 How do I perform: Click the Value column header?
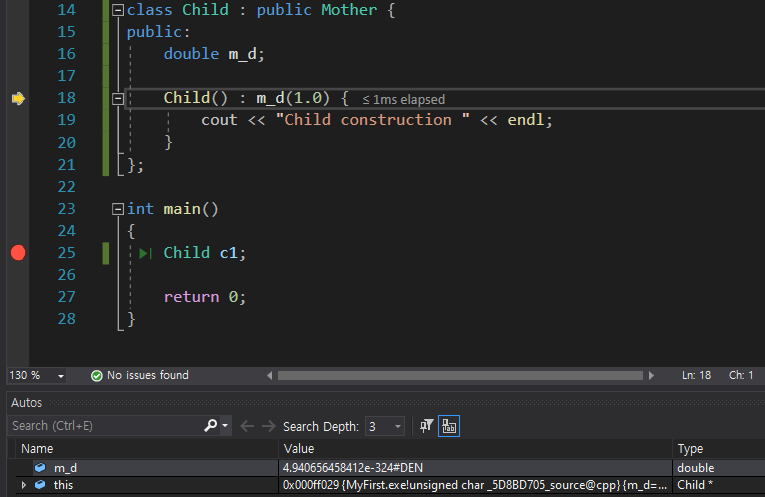pos(299,449)
